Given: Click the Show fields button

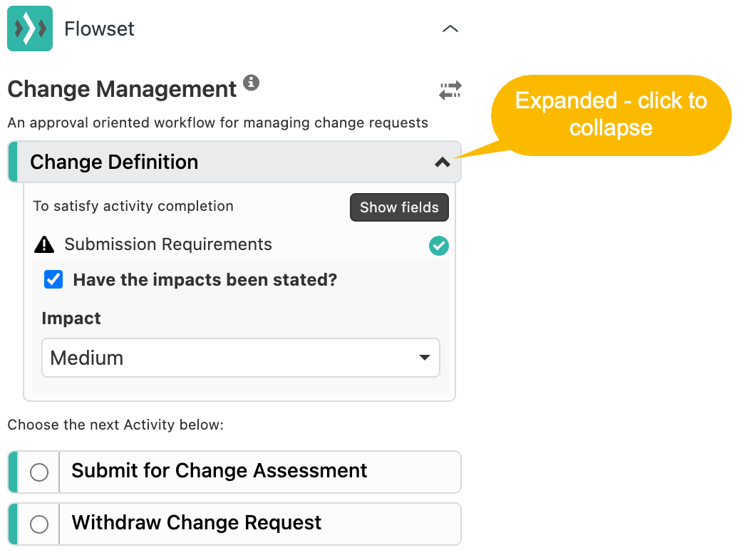Looking at the screenshot, I should click(x=399, y=207).
